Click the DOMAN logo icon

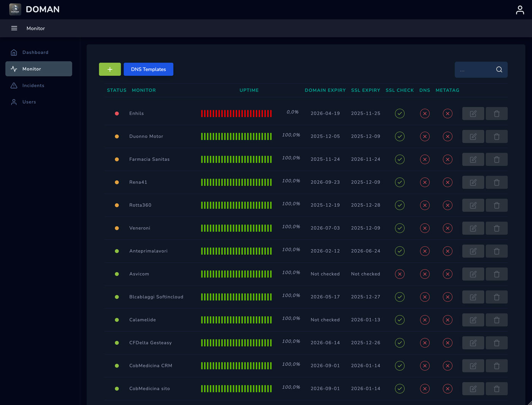click(x=15, y=9)
